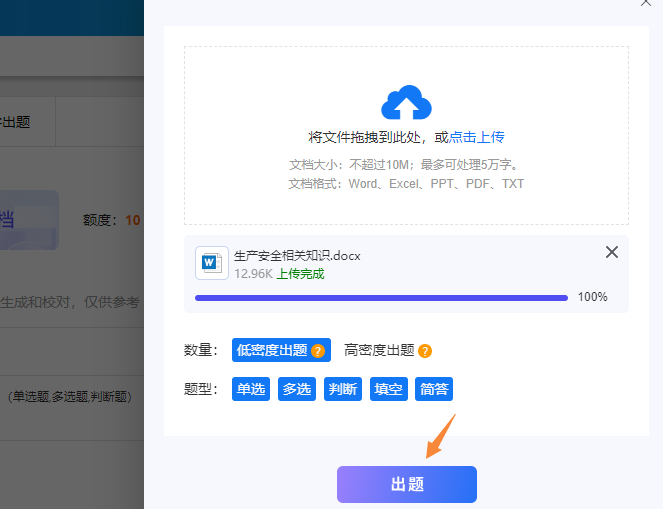Click the 出题 tab in background page

pos(15,122)
